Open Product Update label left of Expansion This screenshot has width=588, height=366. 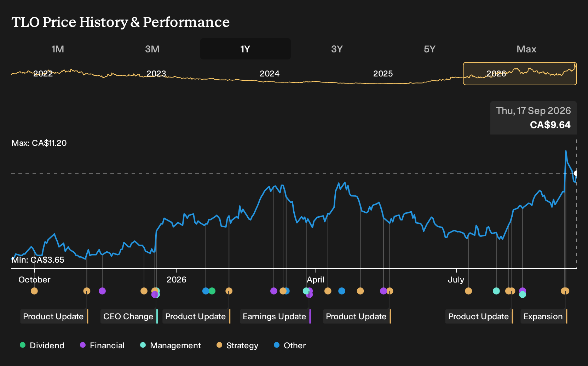(x=479, y=316)
